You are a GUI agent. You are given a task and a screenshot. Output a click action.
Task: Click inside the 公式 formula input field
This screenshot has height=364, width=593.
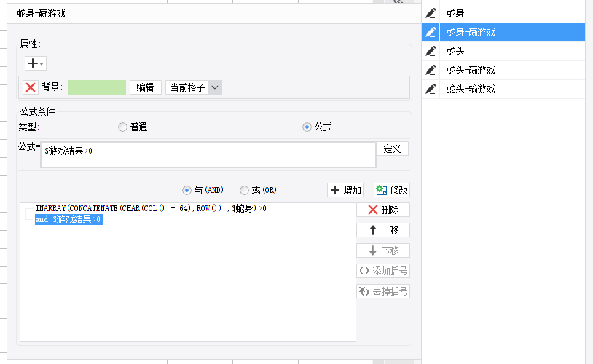pos(208,154)
